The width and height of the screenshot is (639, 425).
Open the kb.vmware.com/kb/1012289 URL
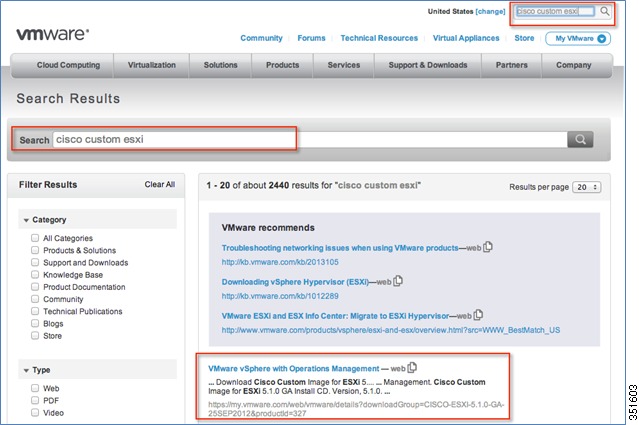point(280,296)
